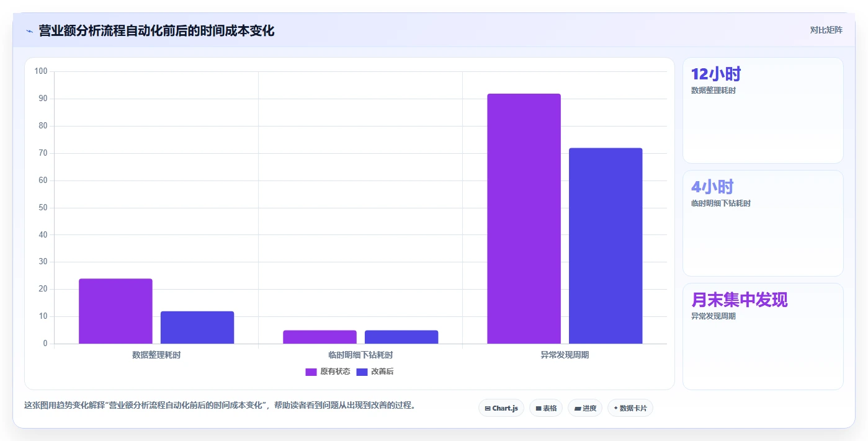The width and height of the screenshot is (868, 441).
Task: Click the 异常发现周期 caption under 月末集中发现
Action: point(714,316)
